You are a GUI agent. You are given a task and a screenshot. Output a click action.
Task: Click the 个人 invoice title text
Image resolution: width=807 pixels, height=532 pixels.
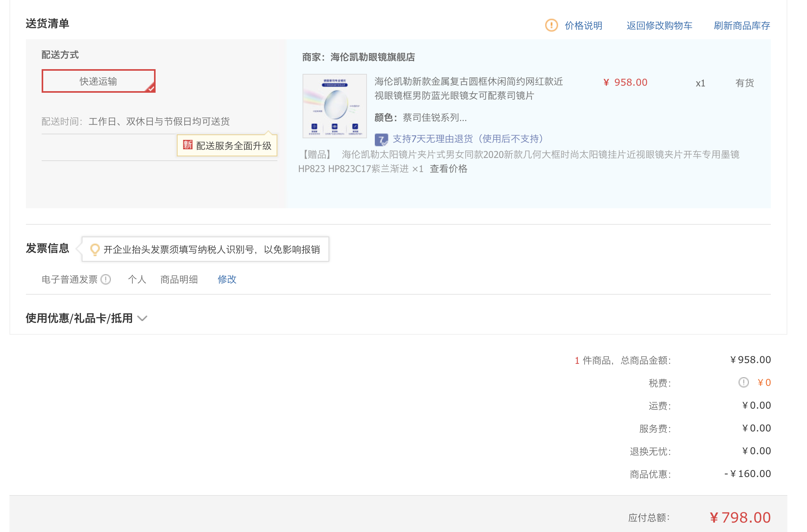(137, 279)
